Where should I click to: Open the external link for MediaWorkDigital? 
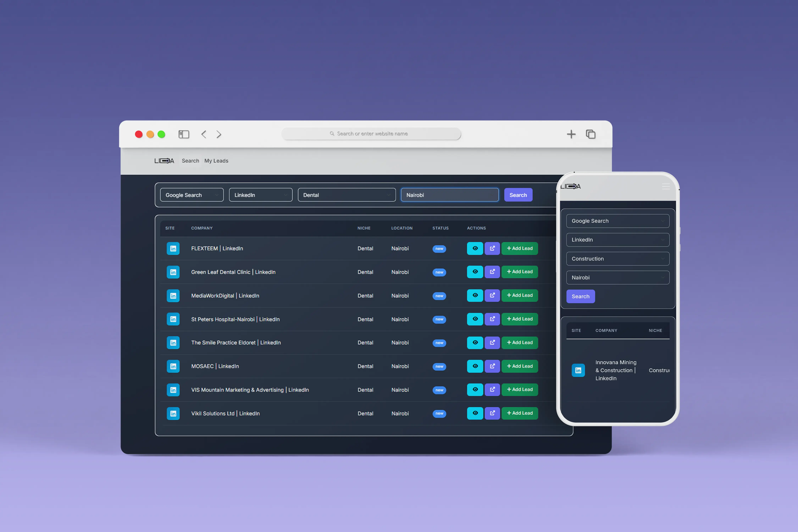[x=492, y=295]
